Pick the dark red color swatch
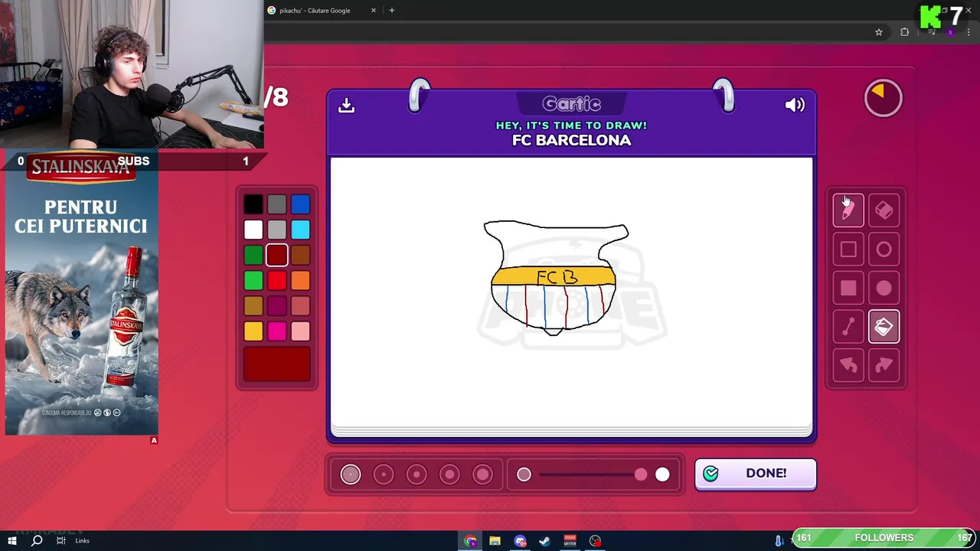This screenshot has width=980, height=551. point(277,255)
